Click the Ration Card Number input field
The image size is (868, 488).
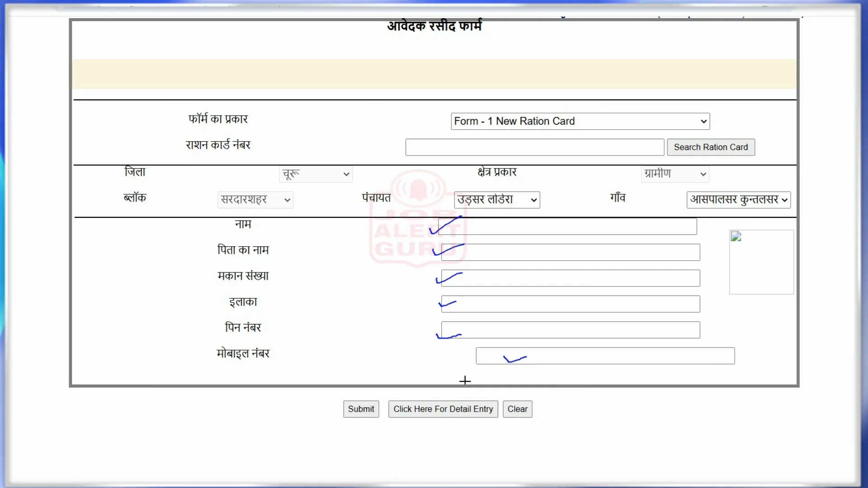[x=534, y=147]
